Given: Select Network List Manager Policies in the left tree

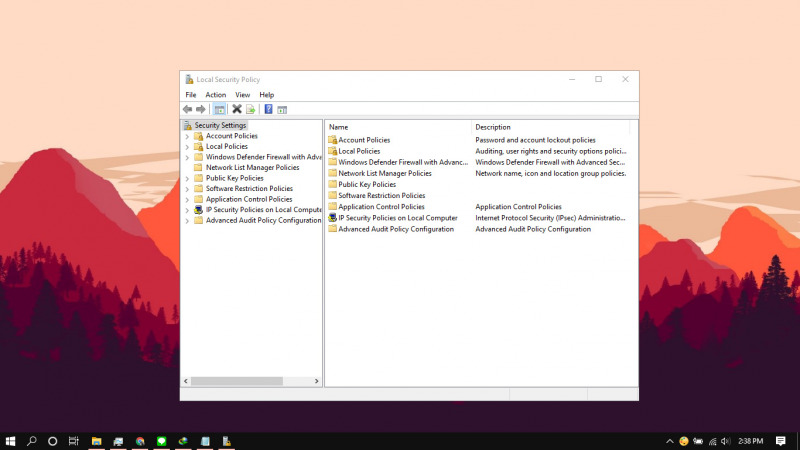Looking at the screenshot, I should tap(253, 168).
